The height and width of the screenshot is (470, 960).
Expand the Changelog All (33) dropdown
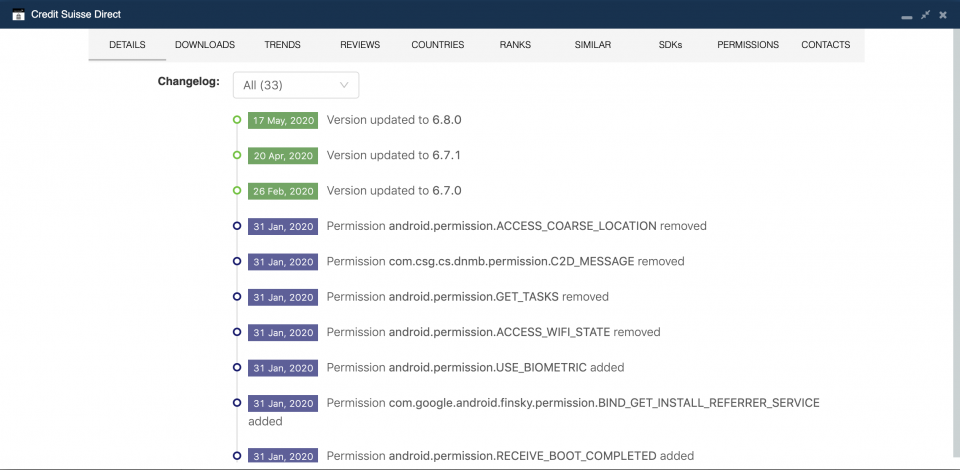pos(296,85)
